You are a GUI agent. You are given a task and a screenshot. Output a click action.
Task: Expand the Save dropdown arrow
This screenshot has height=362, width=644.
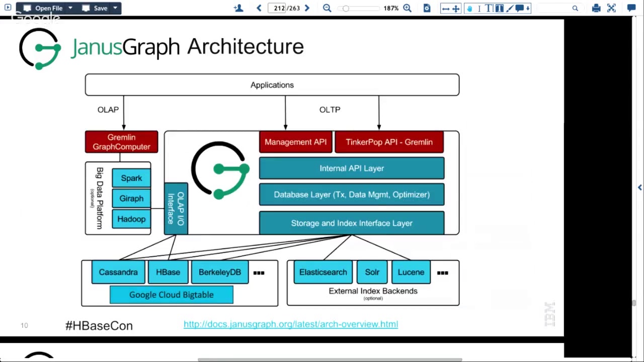(x=115, y=8)
